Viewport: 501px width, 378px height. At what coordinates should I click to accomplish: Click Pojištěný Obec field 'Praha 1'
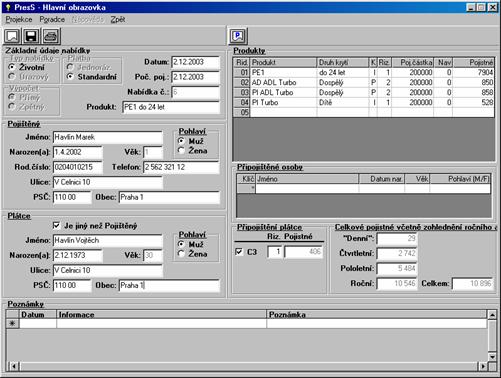tap(169, 197)
